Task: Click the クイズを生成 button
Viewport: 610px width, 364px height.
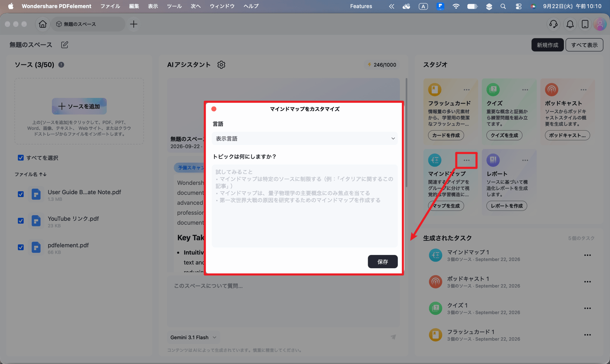Action: click(x=504, y=135)
